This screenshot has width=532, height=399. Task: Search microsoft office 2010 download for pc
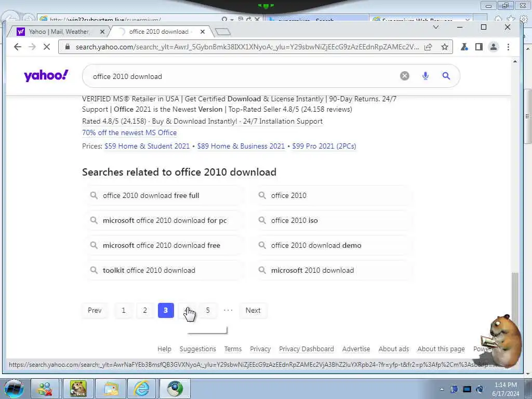point(165,220)
